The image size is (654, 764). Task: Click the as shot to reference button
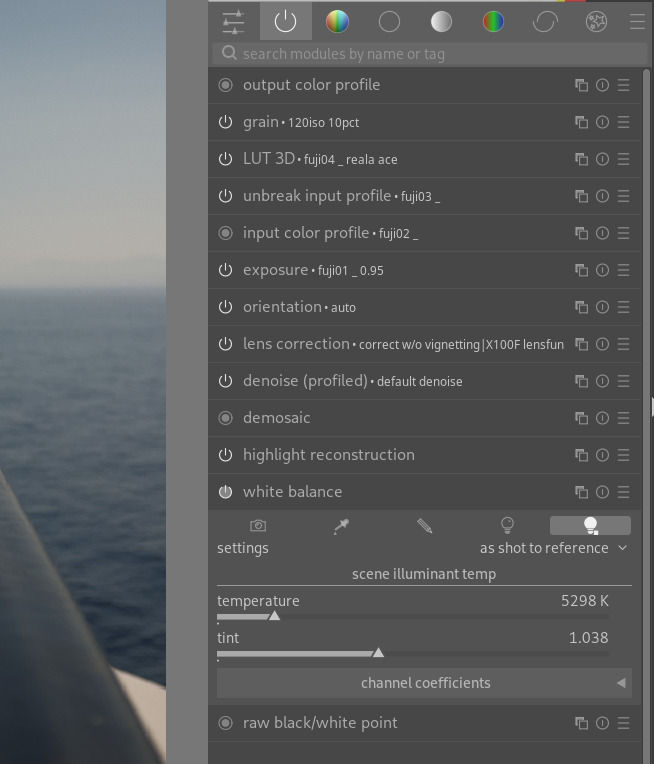pyautogui.click(x=590, y=526)
